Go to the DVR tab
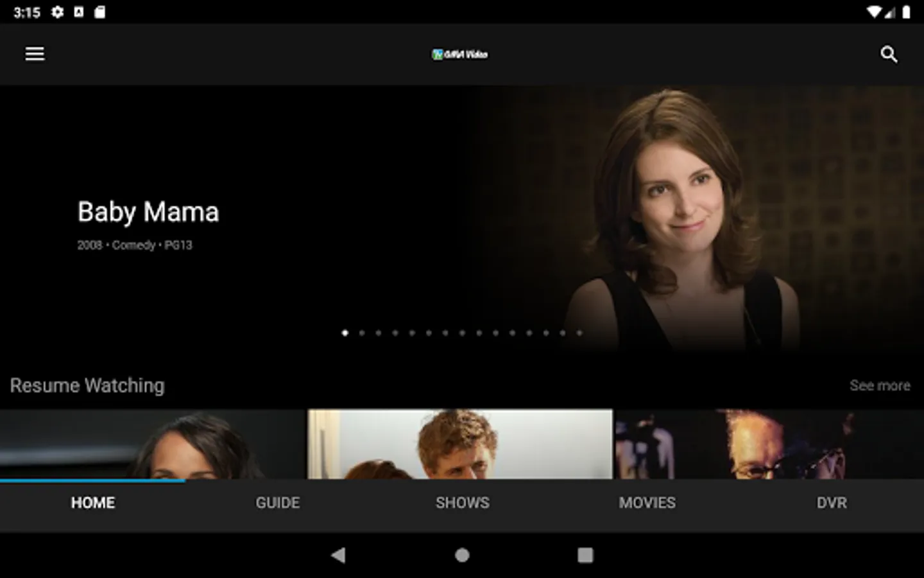The height and width of the screenshot is (578, 924). tap(832, 503)
